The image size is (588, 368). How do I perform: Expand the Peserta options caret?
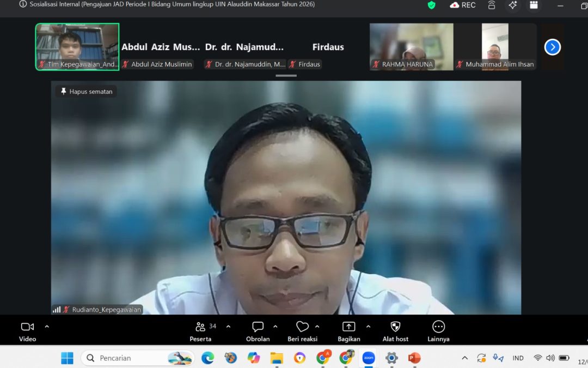coord(228,327)
